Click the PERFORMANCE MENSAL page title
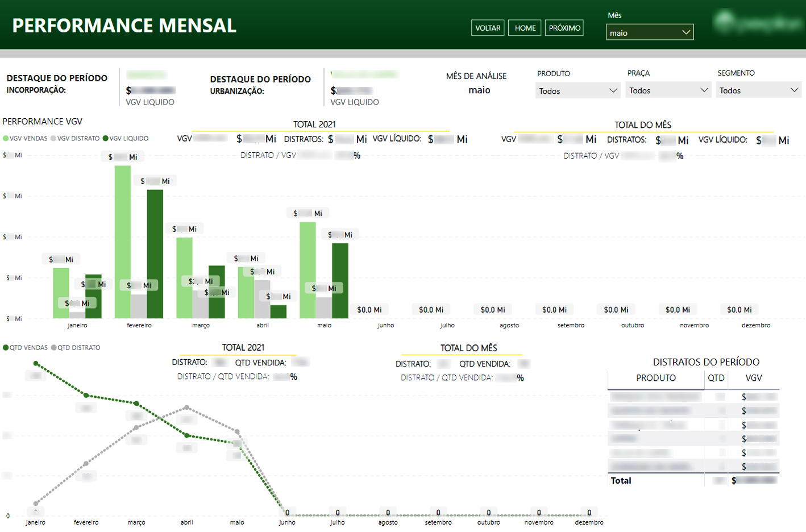 124,26
